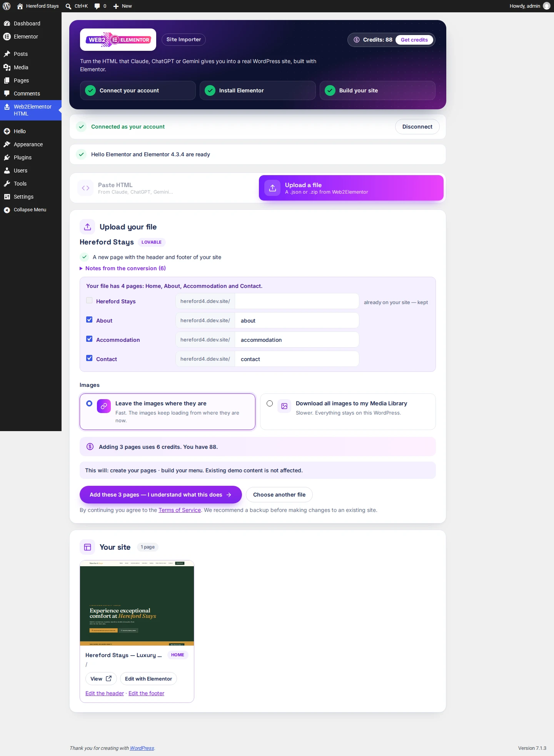Toggle the Hereford Stays page checkbox
The height and width of the screenshot is (756, 554).
89,300
